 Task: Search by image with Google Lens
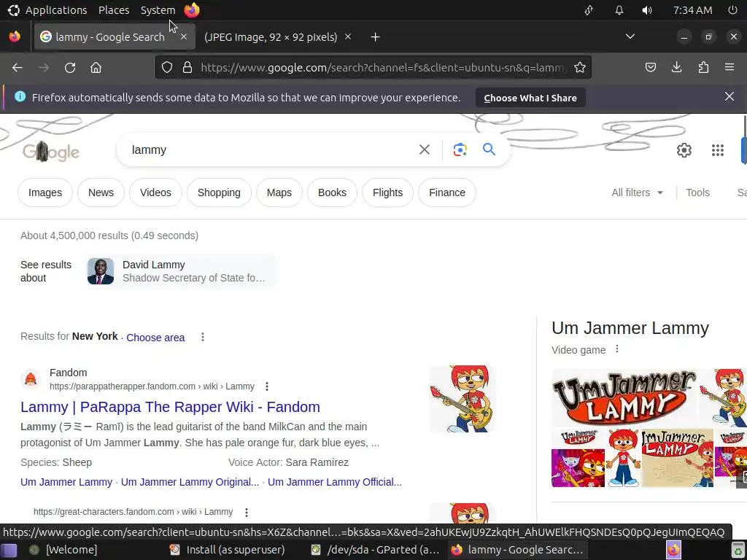(460, 149)
